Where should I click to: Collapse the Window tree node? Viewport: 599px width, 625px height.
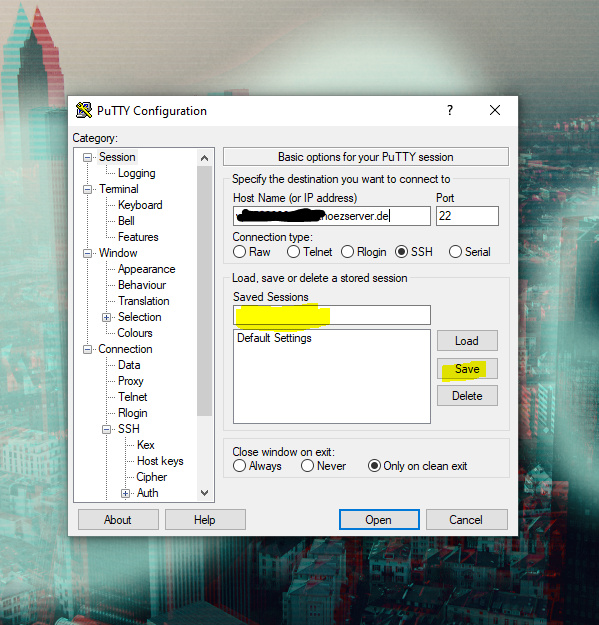(87, 254)
